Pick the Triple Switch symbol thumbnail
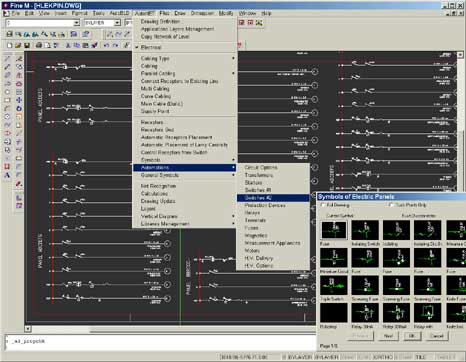The height and width of the screenshot is (362, 466). (334, 285)
